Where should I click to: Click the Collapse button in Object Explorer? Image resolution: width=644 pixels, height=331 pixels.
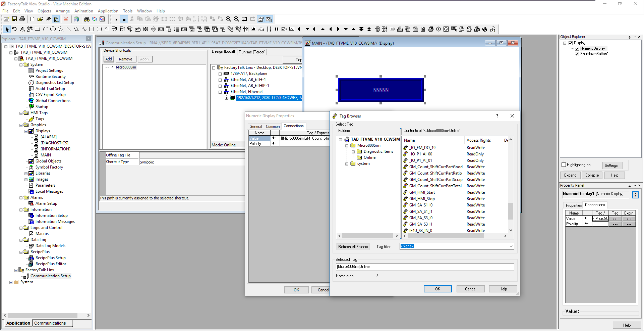(592, 175)
